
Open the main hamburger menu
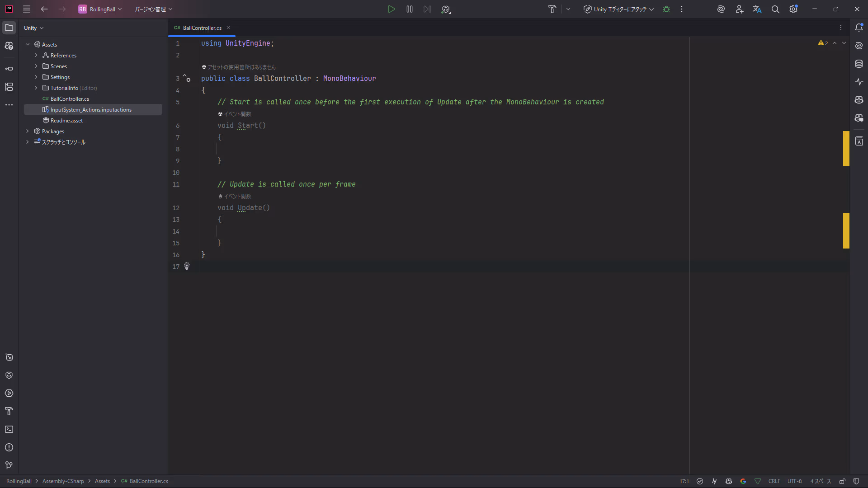point(27,9)
